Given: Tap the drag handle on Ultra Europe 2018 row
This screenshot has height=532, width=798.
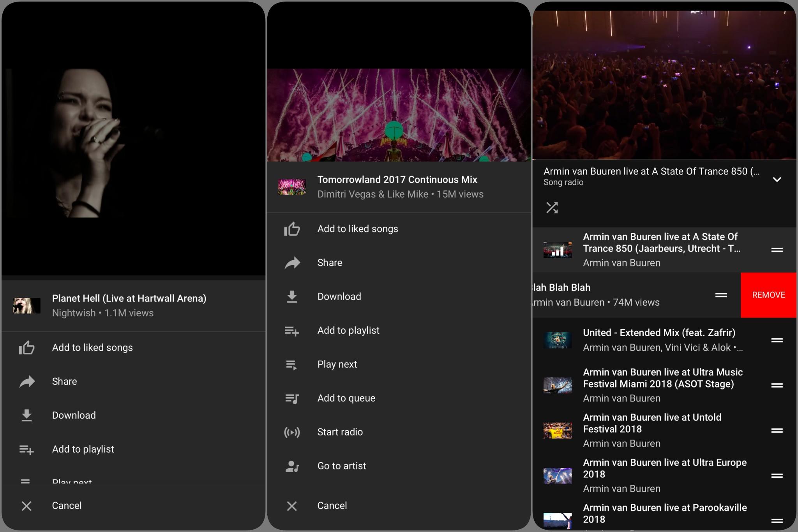Looking at the screenshot, I should [x=777, y=476].
